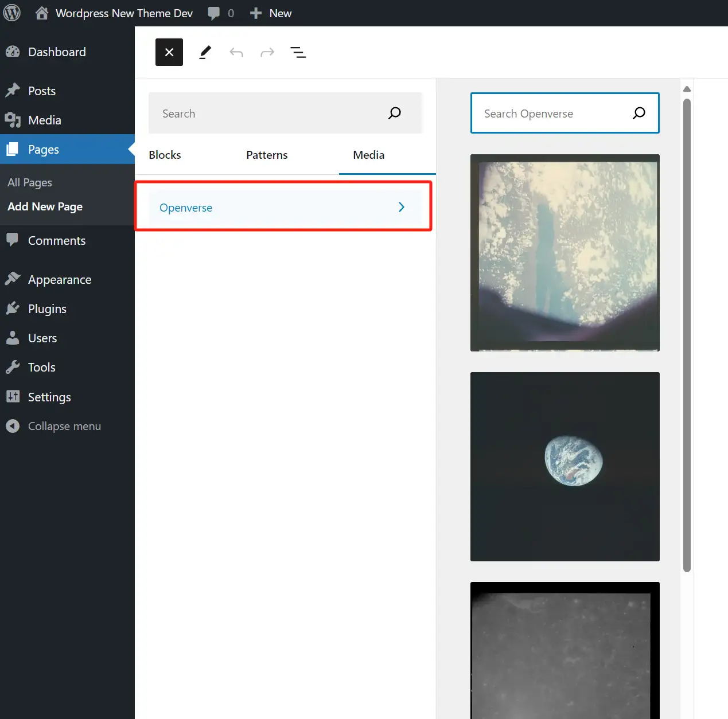Switch to the Patterns tab

click(267, 155)
